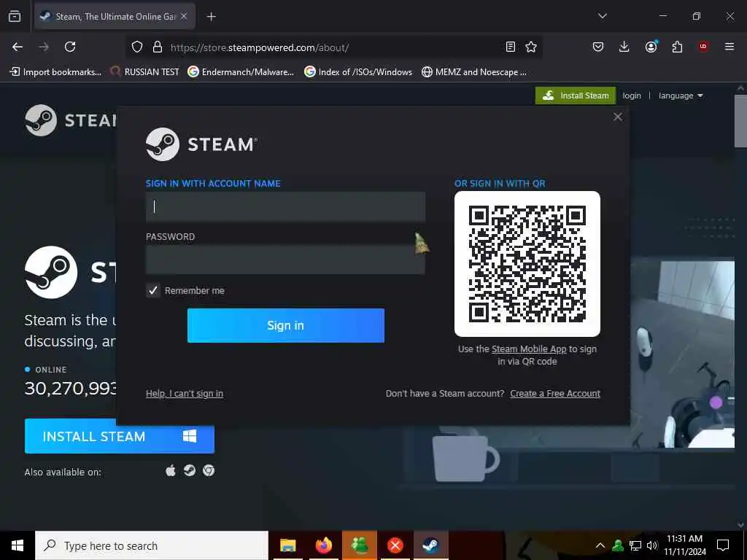Viewport: 747px width, 560px height.
Task: Click Help, I can't sign in link
Action: click(x=185, y=393)
